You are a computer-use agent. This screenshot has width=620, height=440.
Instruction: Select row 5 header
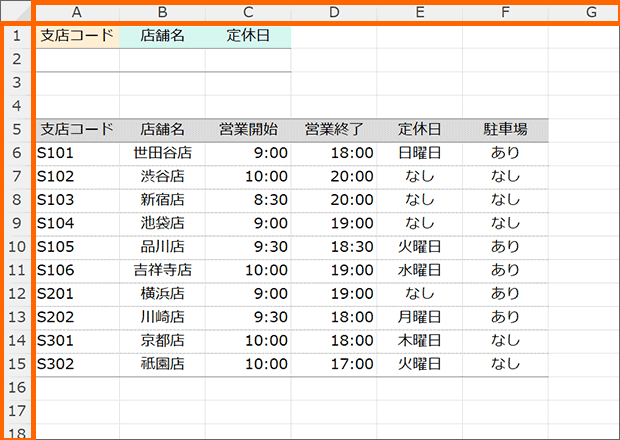pos(16,129)
